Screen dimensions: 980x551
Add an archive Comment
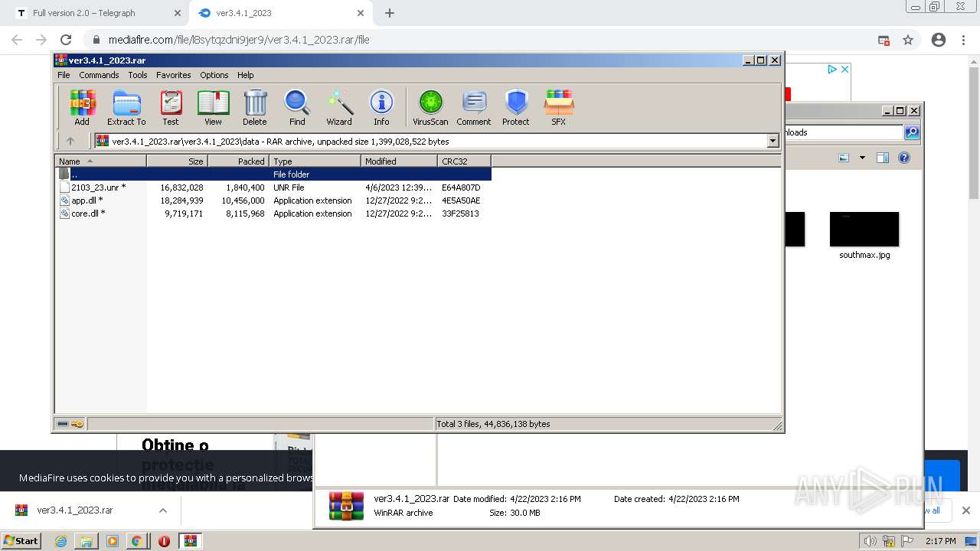pos(474,107)
